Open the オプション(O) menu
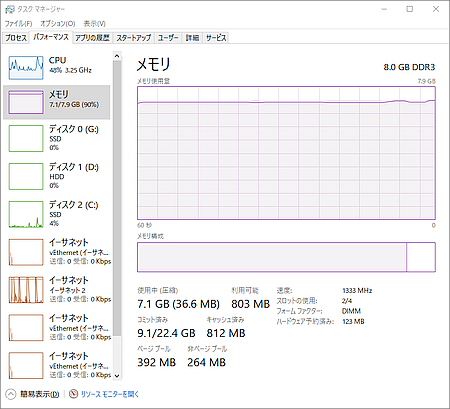 [58, 24]
